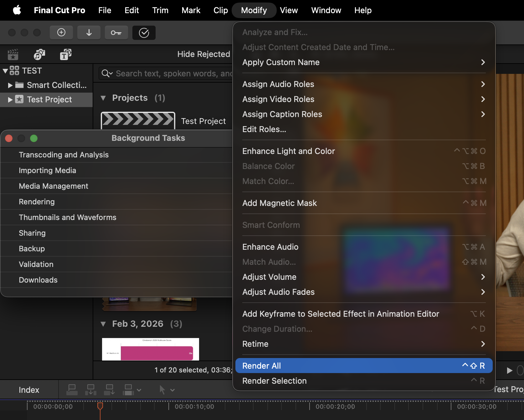Open Photos and Audio sidebar icon

[39, 54]
